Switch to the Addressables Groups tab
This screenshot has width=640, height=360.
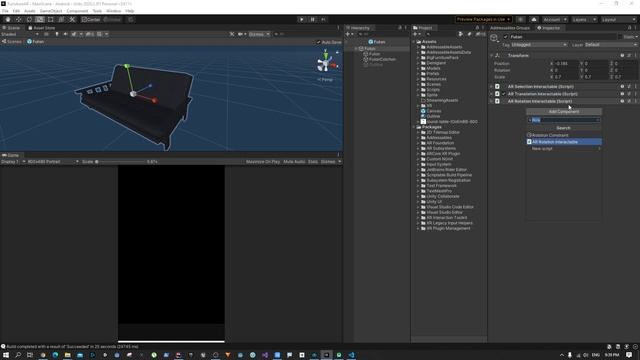point(509,28)
